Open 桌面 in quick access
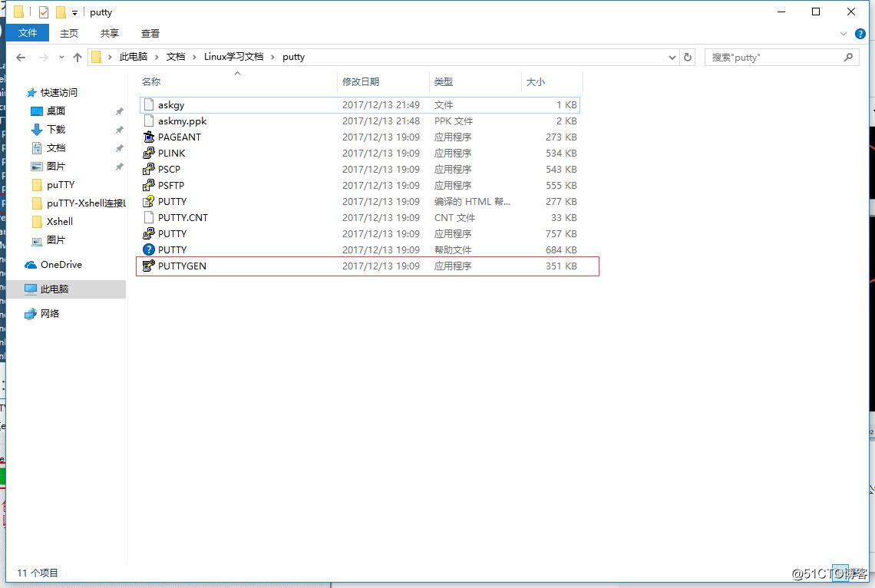The image size is (875, 588). (48, 111)
